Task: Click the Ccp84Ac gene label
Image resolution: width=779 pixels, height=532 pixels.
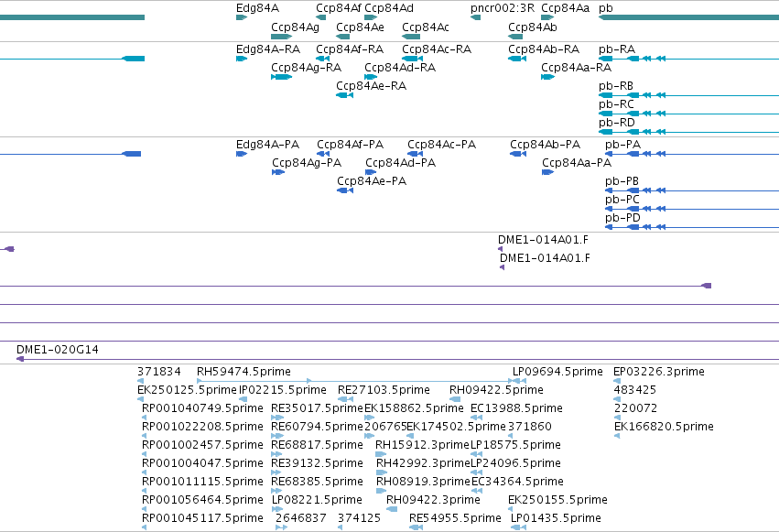Action: (426, 27)
